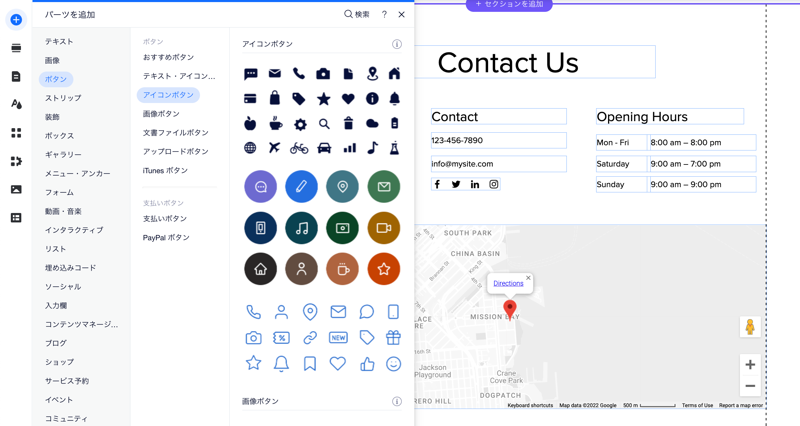This screenshot has width=800, height=426.
Task: Open the Site Design icon in sidebar
Action: coord(16,105)
